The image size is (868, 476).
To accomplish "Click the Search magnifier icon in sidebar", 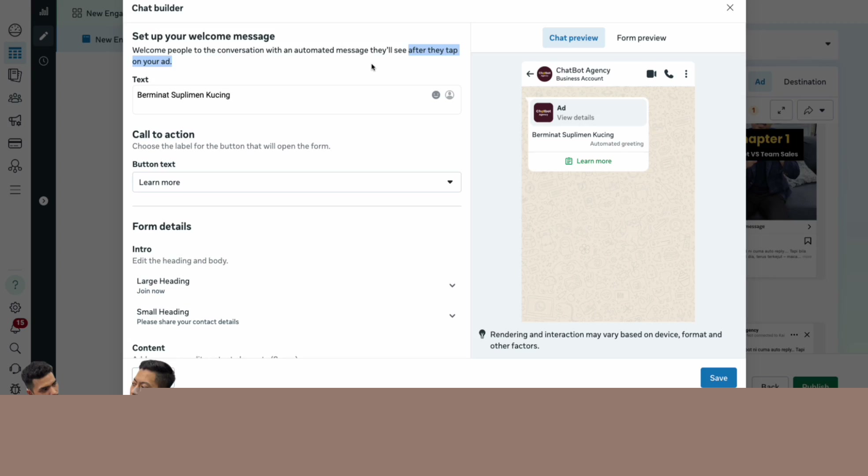I will (15, 348).
